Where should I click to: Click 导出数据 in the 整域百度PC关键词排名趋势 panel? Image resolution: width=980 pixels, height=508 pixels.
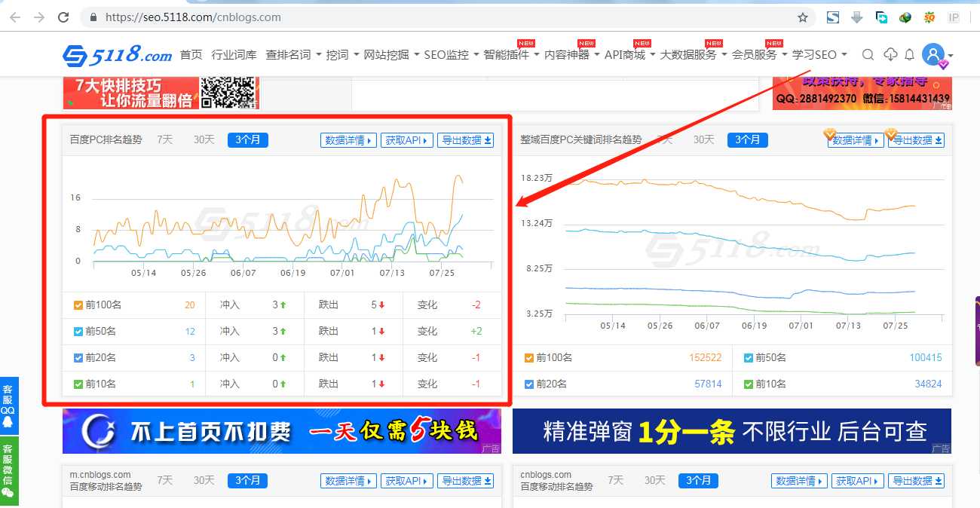coord(916,140)
